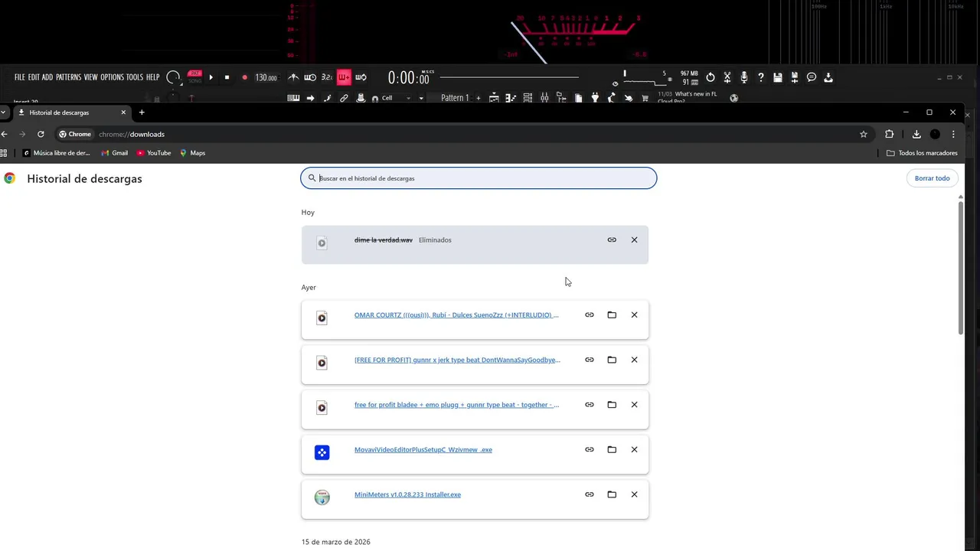Open the channel rack icon in FL Studio
The image size is (980, 551).
(x=528, y=98)
